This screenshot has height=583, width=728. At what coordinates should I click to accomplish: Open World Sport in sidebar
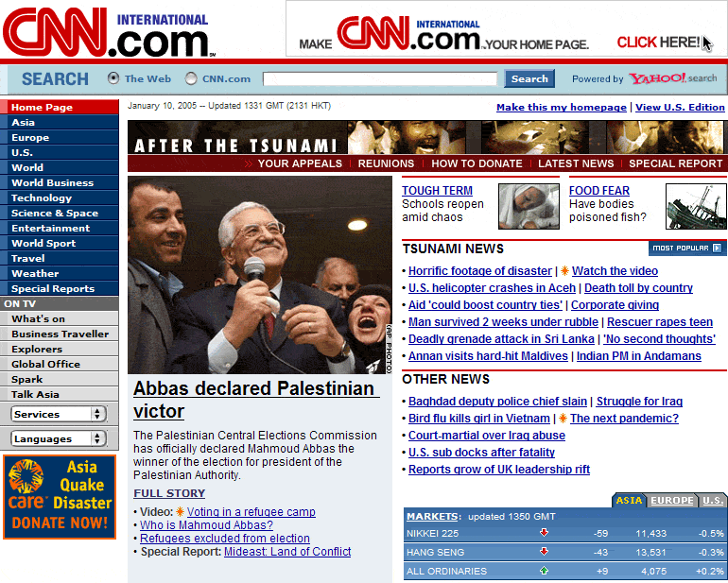click(x=60, y=243)
